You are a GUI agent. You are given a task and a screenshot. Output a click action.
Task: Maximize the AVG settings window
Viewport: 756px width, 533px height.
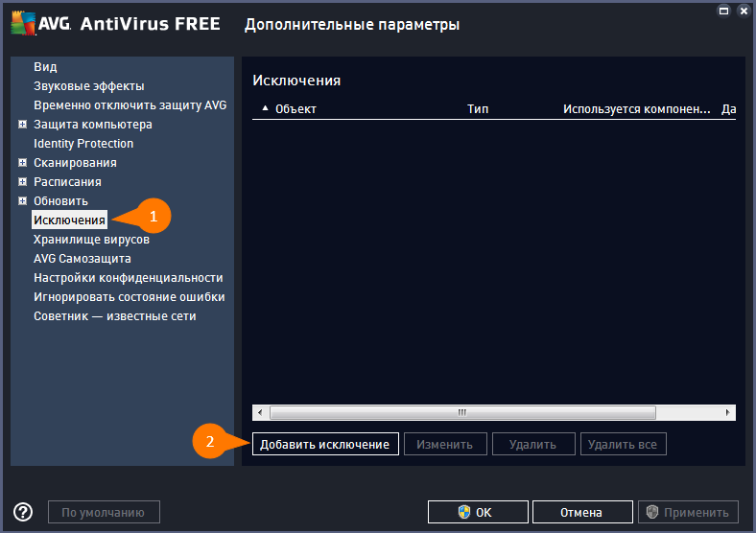(x=723, y=11)
